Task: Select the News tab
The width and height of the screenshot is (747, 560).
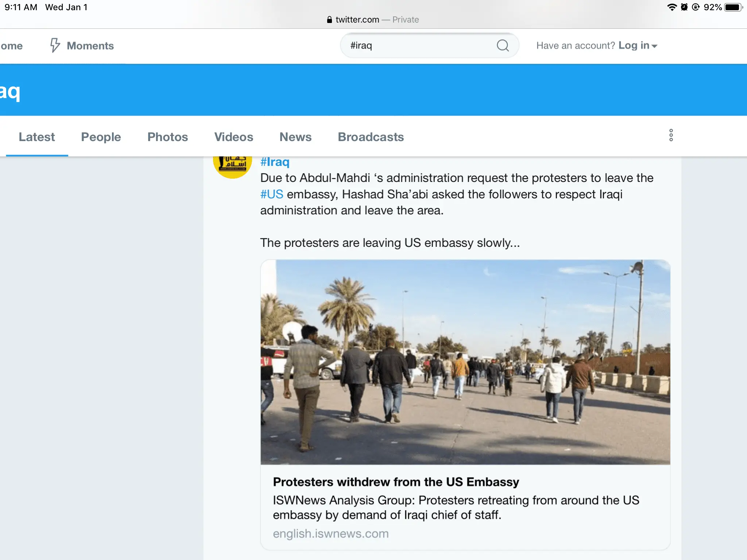Action: pyautogui.click(x=295, y=137)
